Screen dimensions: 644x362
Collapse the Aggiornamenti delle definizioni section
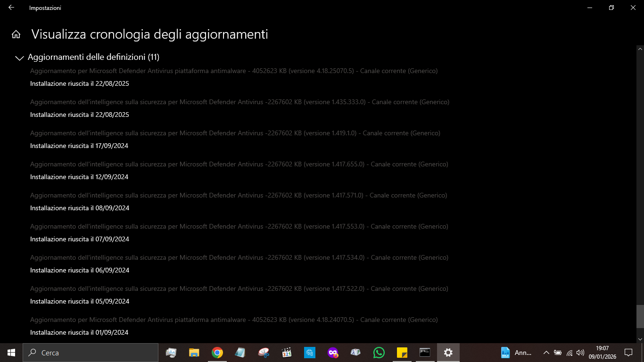pos(19,58)
